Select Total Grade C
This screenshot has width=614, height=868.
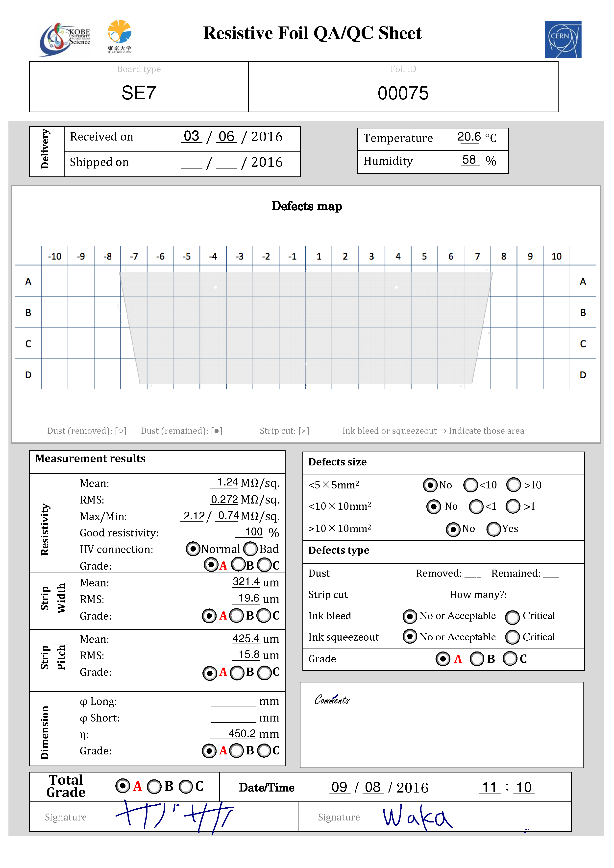point(186,787)
